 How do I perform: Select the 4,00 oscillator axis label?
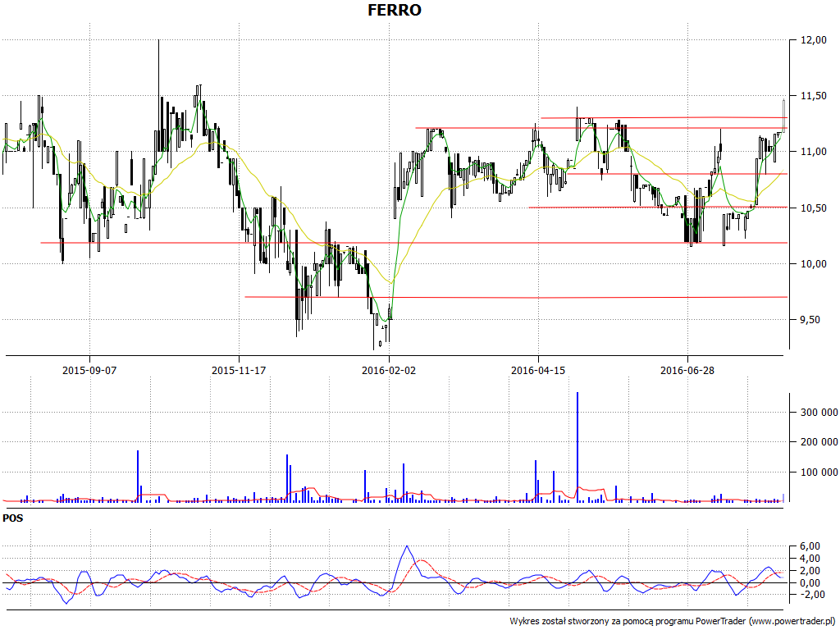click(x=810, y=559)
